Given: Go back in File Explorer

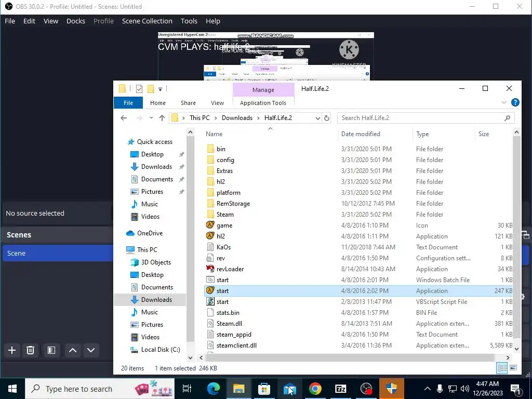Looking at the screenshot, I should pyautogui.click(x=124, y=118).
